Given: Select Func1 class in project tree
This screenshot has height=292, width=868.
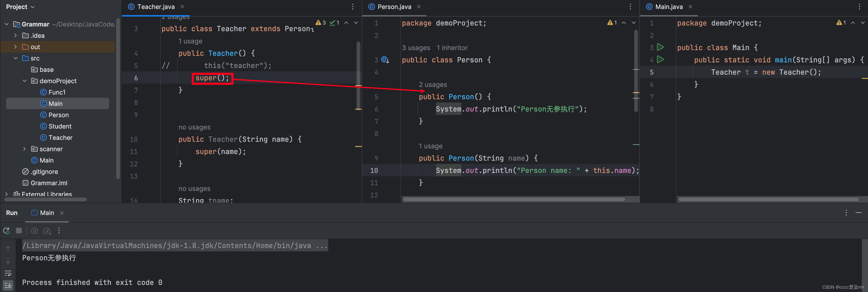Looking at the screenshot, I should coord(57,92).
